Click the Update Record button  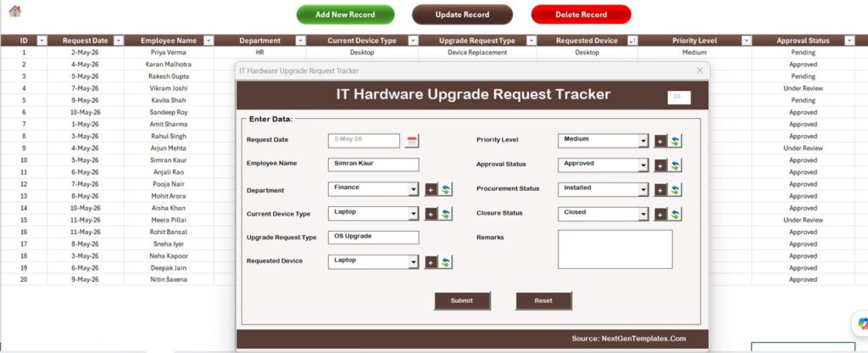pyautogui.click(x=462, y=15)
